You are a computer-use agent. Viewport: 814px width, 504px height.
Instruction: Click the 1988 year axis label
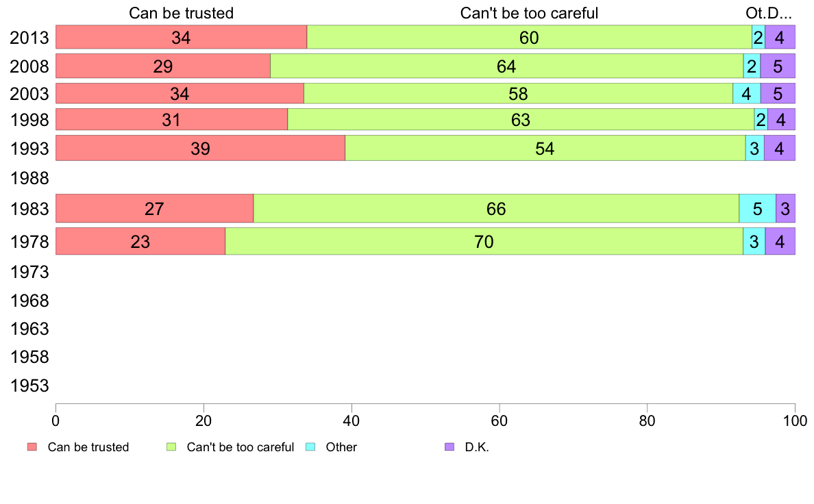[29, 179]
